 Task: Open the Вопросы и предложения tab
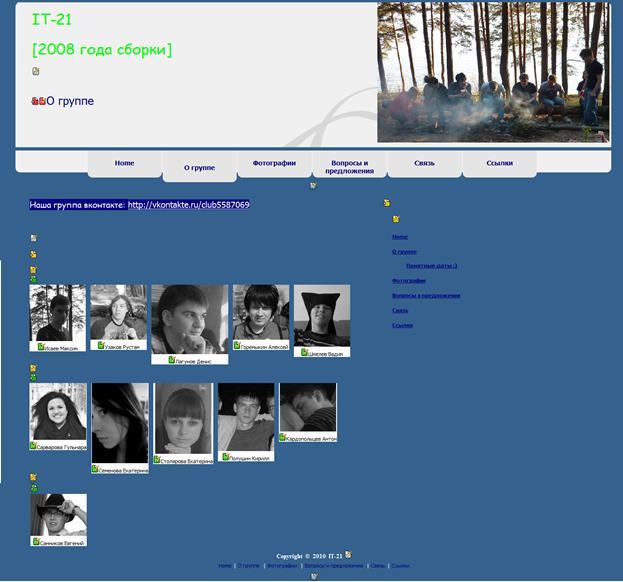[349, 166]
